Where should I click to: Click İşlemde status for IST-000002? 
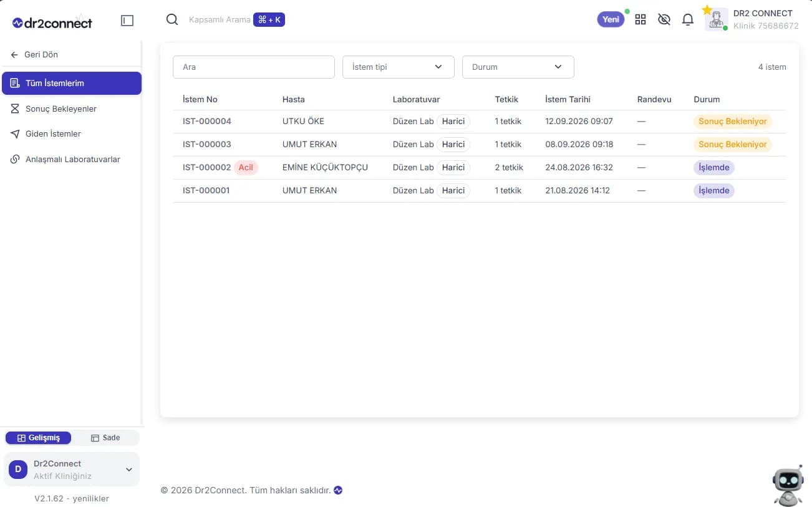pos(714,167)
